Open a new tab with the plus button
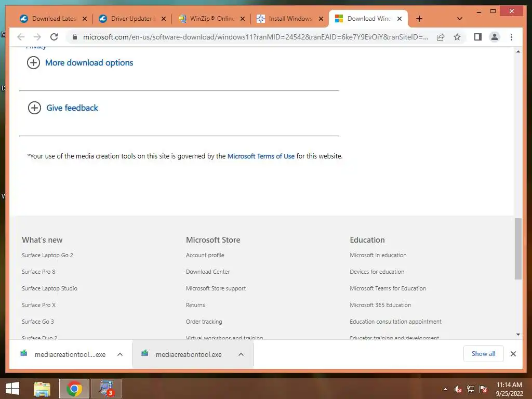 point(419,19)
